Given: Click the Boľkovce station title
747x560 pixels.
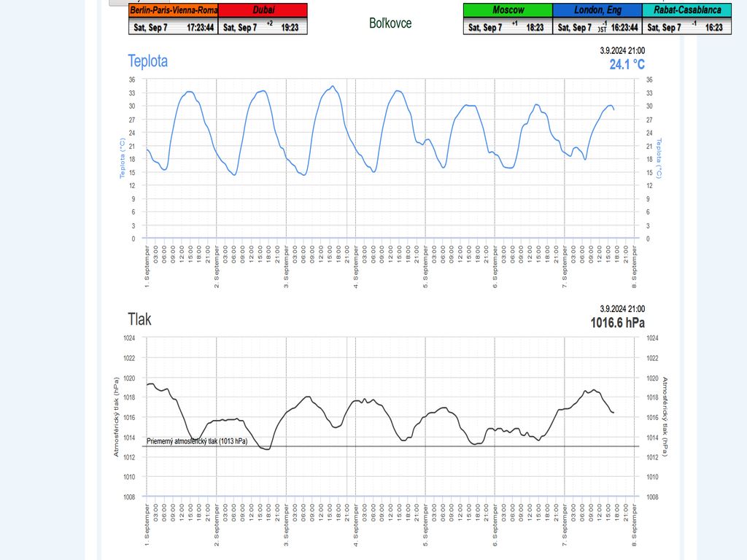Looking at the screenshot, I should (390, 23).
